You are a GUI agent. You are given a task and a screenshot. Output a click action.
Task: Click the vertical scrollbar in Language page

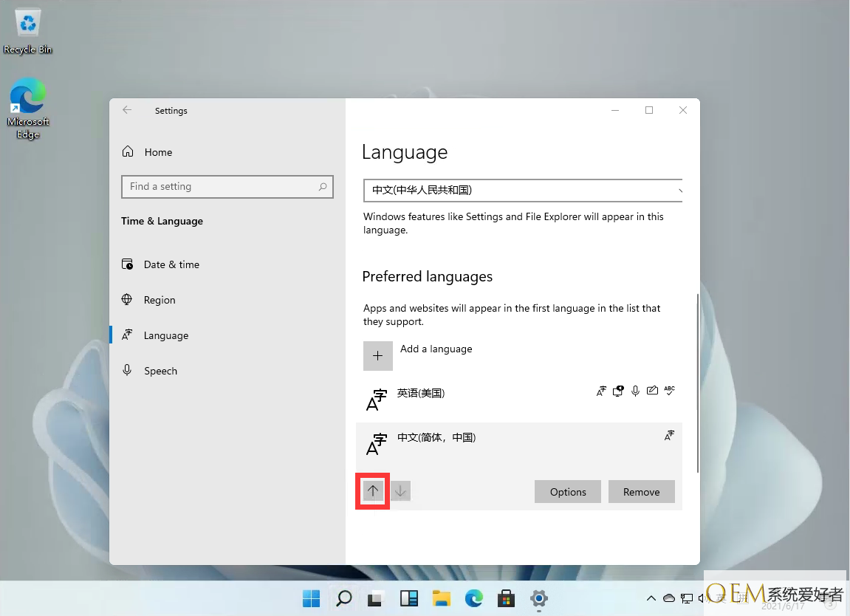tap(697, 384)
